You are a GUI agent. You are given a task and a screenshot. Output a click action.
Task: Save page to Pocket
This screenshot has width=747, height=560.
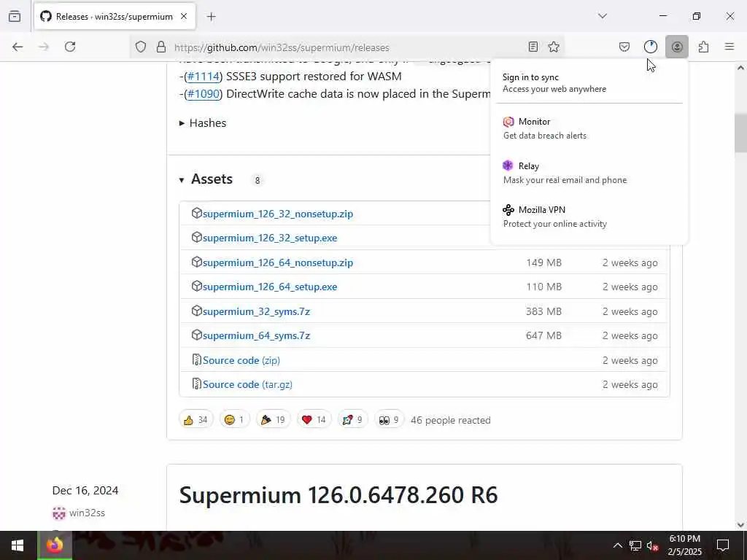[x=624, y=47]
